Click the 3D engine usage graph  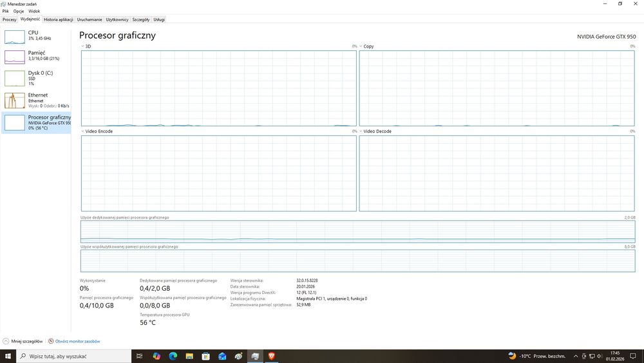(x=218, y=88)
